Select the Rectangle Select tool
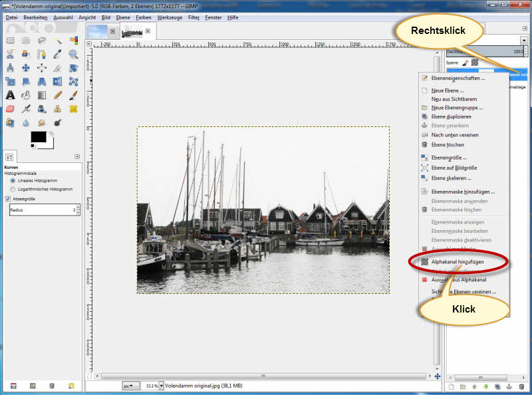This screenshot has width=532, height=395. pos(11,41)
